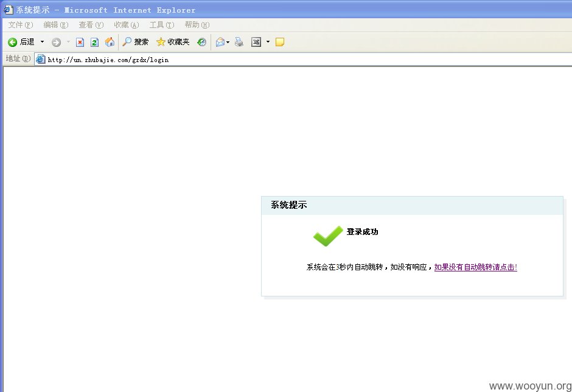Click the yellow Discuss note icon
The height and width of the screenshot is (392, 572).
(280, 43)
